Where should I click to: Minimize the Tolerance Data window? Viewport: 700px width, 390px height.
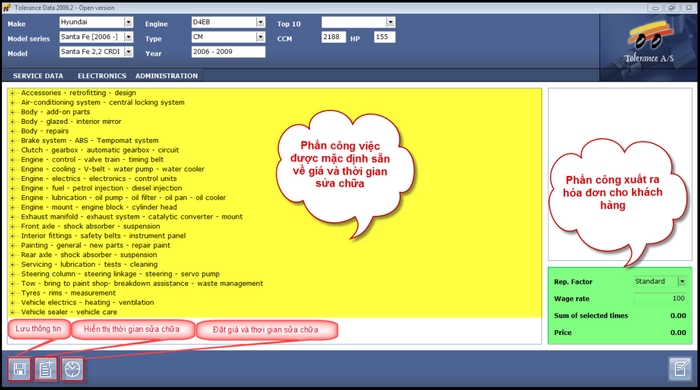(655, 8)
